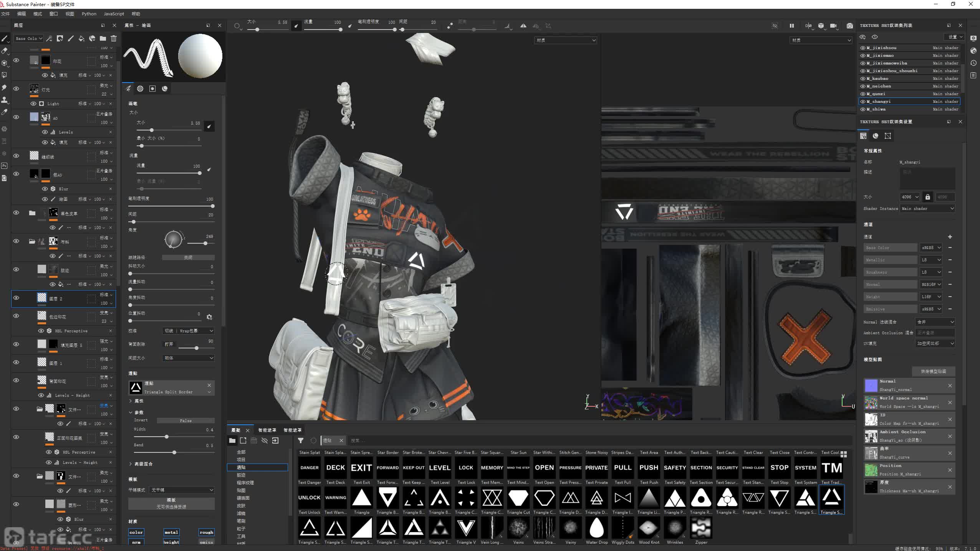This screenshot has width=980, height=551.
Task: Toggle visibility of 包边印花 layer
Action: tap(16, 316)
